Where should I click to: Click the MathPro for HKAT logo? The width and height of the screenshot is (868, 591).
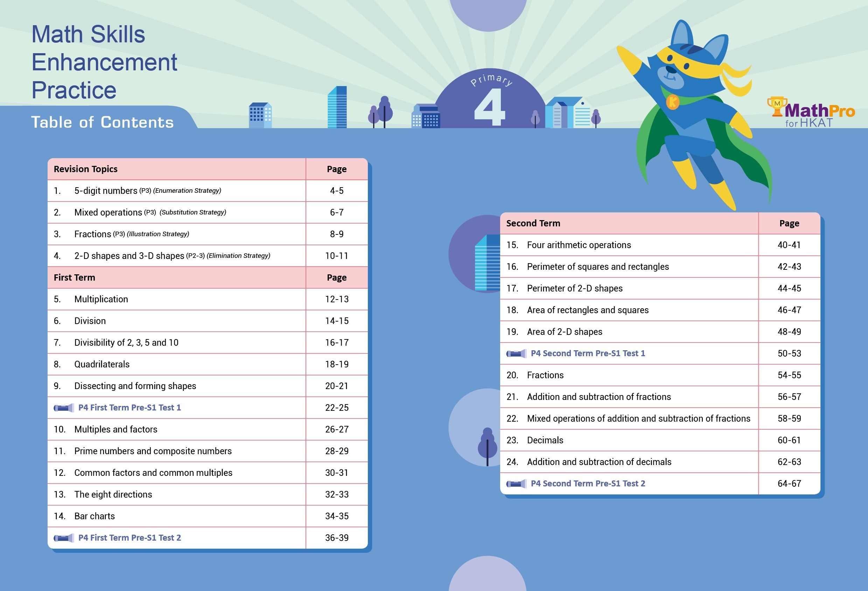pyautogui.click(x=811, y=112)
